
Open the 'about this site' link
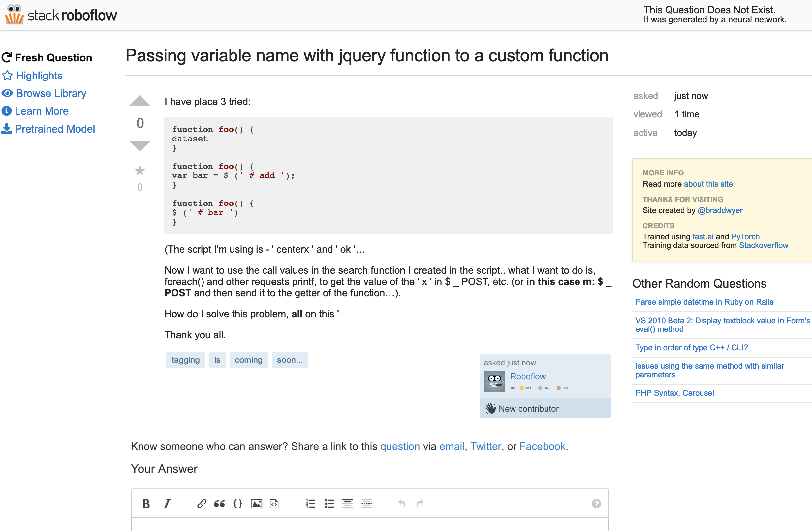coord(708,184)
